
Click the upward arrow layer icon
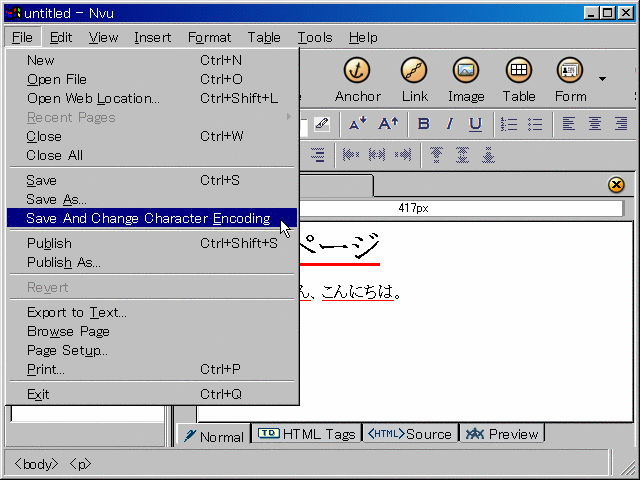point(436,155)
